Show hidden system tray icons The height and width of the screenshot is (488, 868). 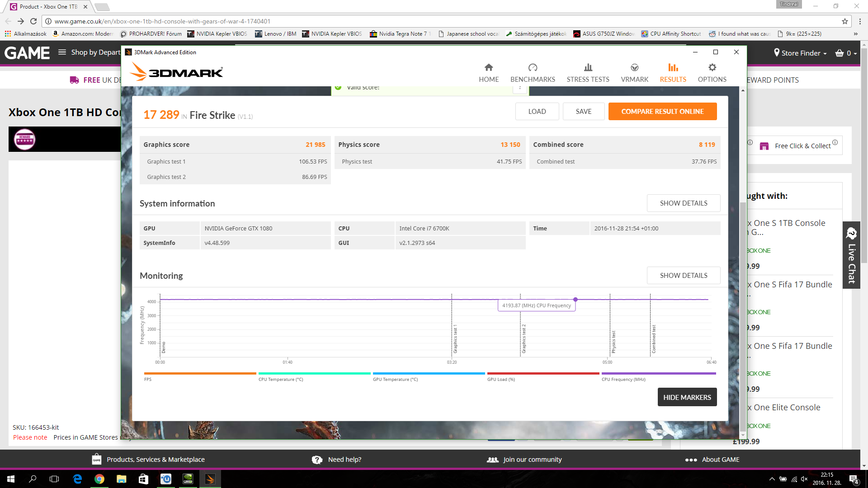[x=772, y=479]
